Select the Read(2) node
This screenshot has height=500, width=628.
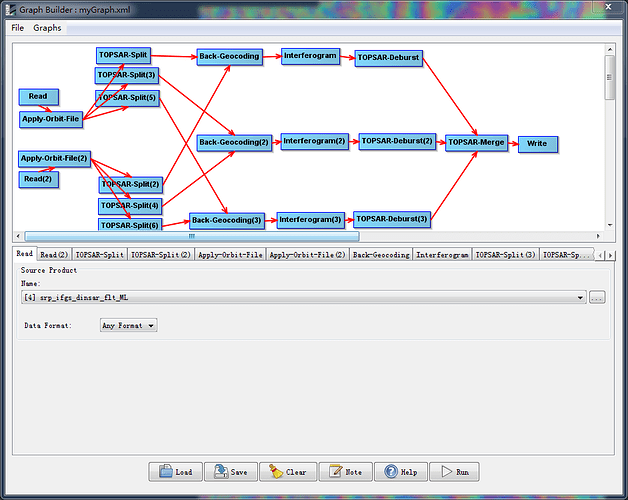click(x=38, y=179)
